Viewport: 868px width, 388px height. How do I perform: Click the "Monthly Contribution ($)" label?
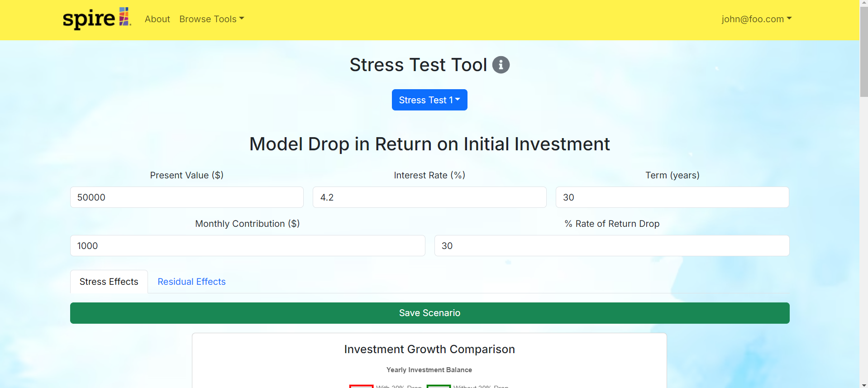pyautogui.click(x=248, y=224)
